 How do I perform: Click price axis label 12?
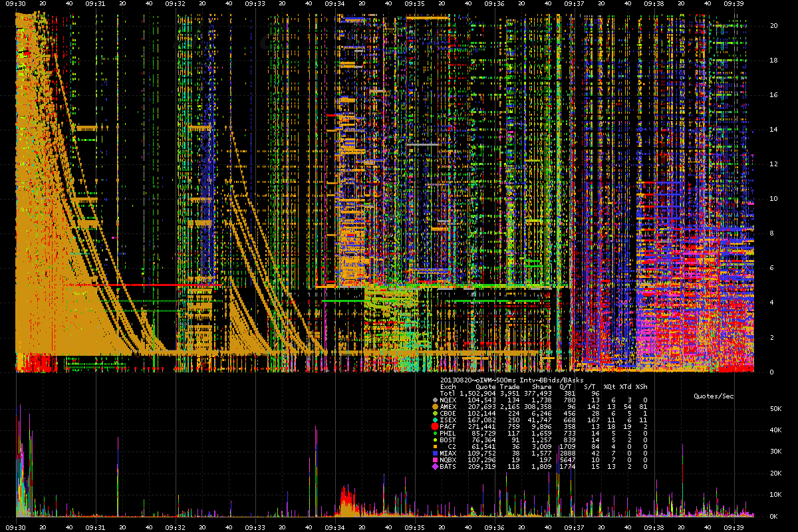773,164
